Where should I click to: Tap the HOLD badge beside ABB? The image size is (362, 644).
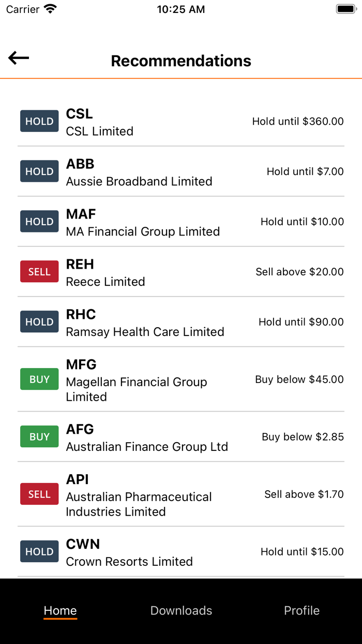click(39, 171)
